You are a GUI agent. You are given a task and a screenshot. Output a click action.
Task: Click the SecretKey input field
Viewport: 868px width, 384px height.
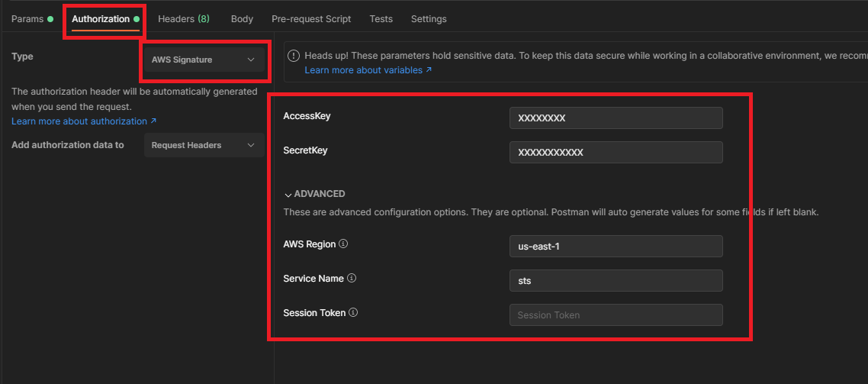616,153
